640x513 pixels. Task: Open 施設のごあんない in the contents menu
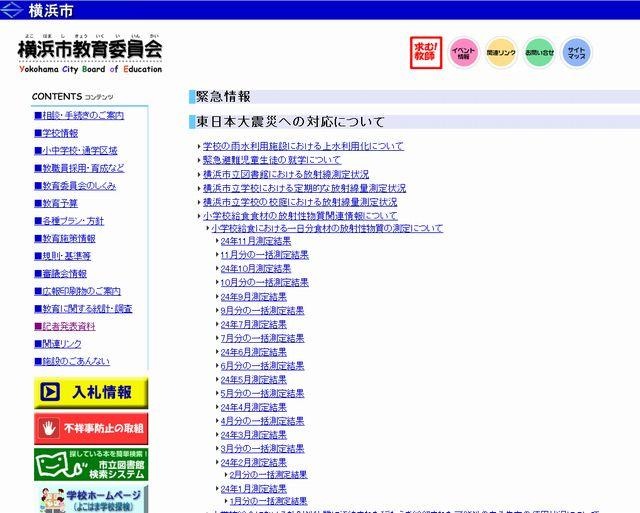(72, 361)
